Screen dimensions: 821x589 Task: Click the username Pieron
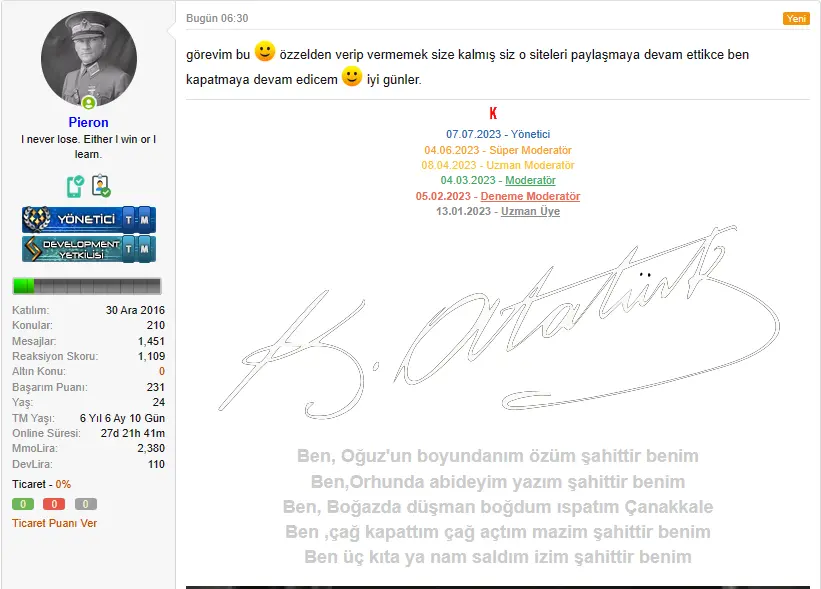[88, 122]
